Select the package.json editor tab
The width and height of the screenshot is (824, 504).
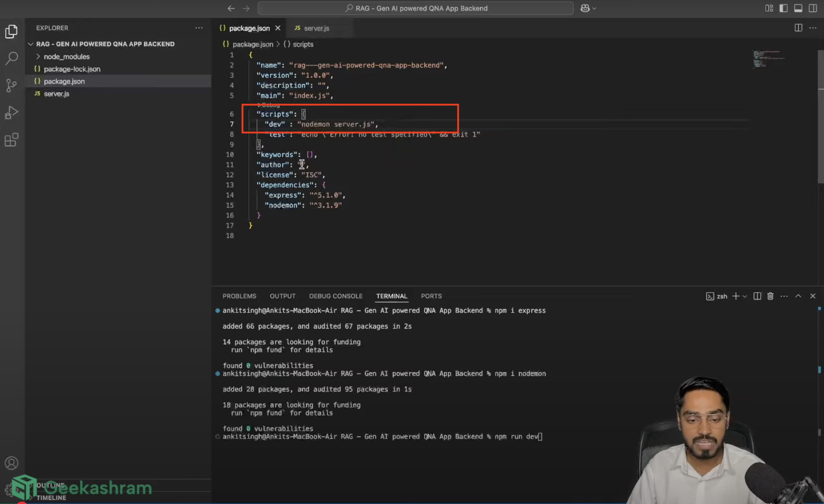[x=249, y=28]
